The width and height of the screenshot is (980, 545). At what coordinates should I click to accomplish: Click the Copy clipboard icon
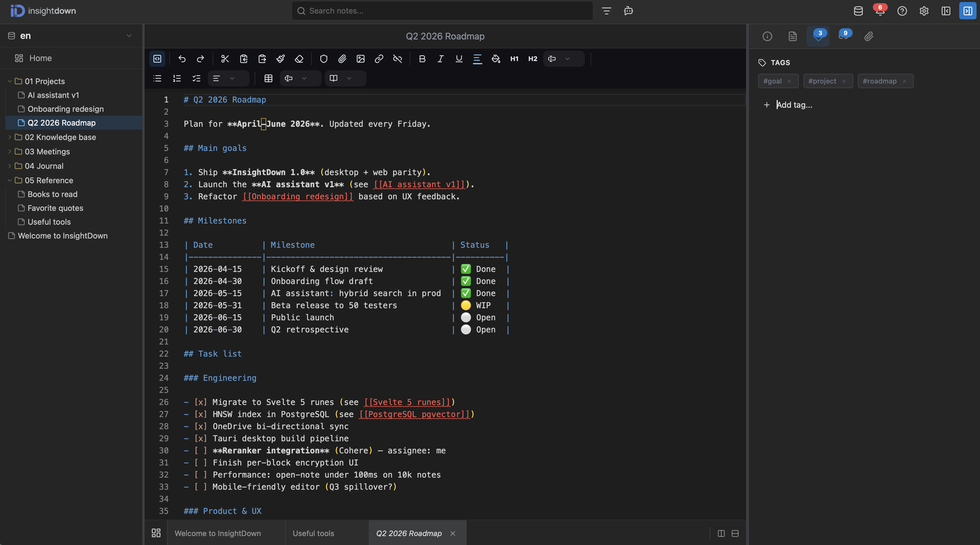pyautogui.click(x=243, y=58)
